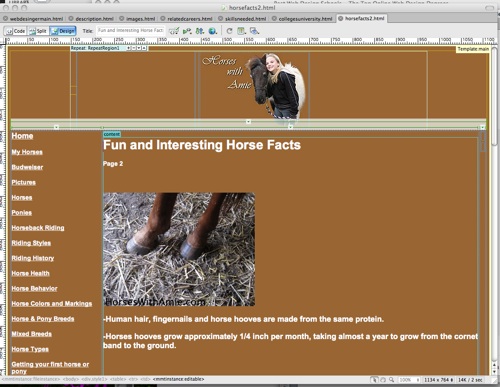Click the RepeatRegion1 plus button
The image size is (500, 387).
[128, 48]
